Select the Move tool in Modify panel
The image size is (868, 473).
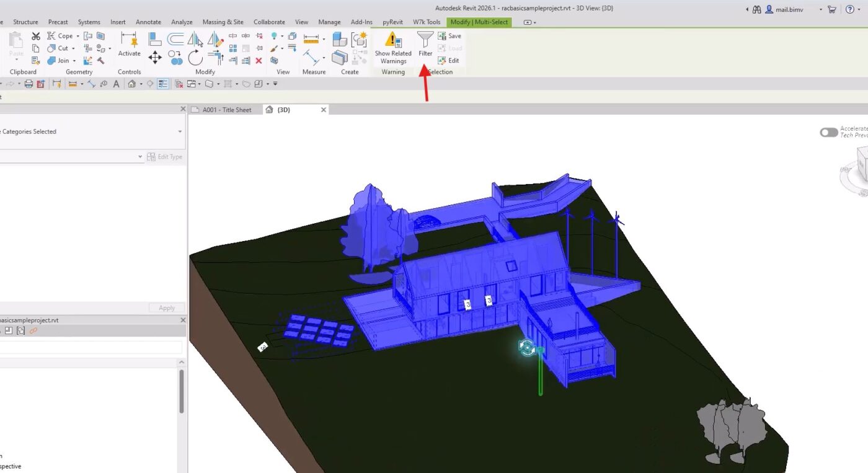[x=155, y=58]
